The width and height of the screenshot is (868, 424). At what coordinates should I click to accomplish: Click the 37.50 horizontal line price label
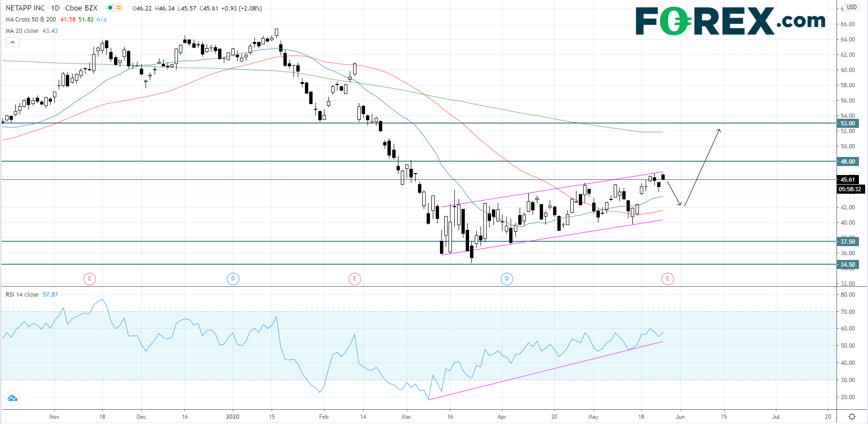coord(848,242)
